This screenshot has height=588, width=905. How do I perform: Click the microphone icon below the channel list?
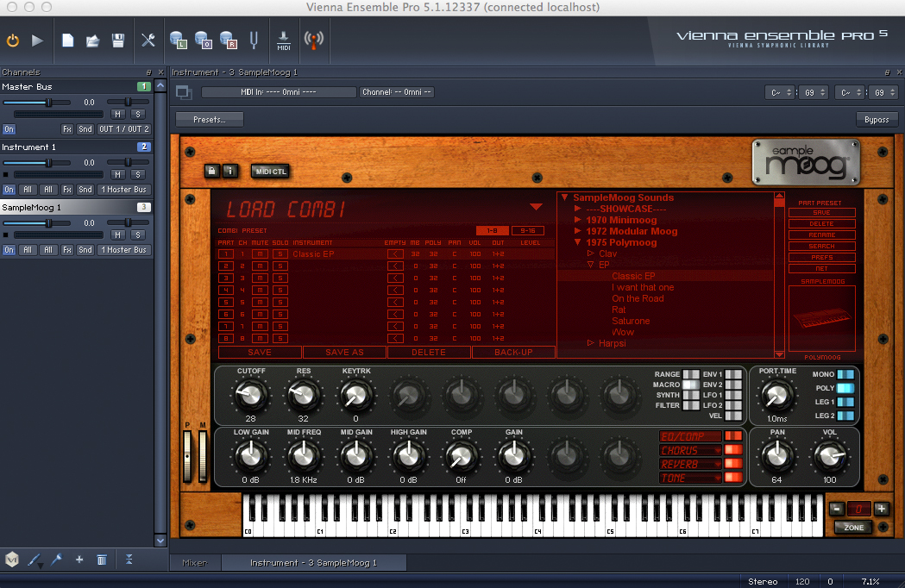57,560
